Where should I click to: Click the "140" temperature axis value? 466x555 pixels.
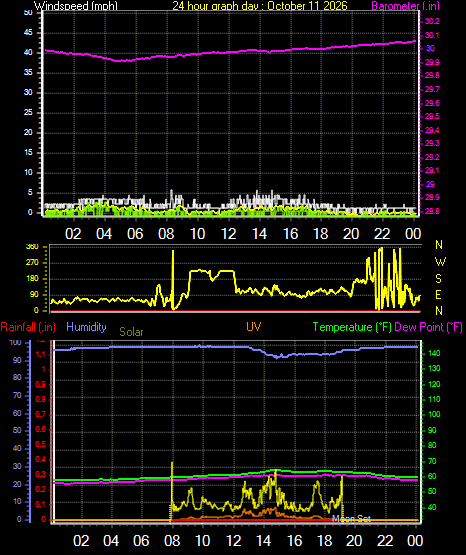click(x=434, y=353)
